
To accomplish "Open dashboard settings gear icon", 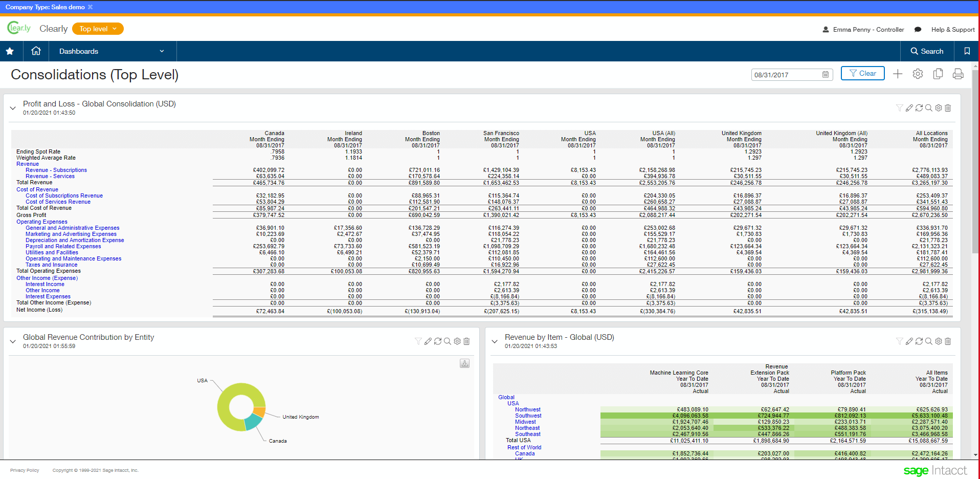I will [x=918, y=74].
